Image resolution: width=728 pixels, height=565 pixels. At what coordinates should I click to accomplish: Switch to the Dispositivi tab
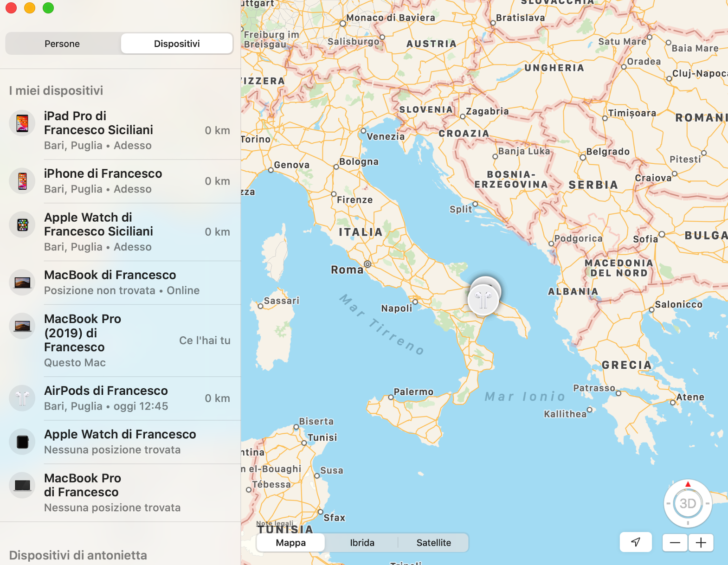(x=177, y=44)
